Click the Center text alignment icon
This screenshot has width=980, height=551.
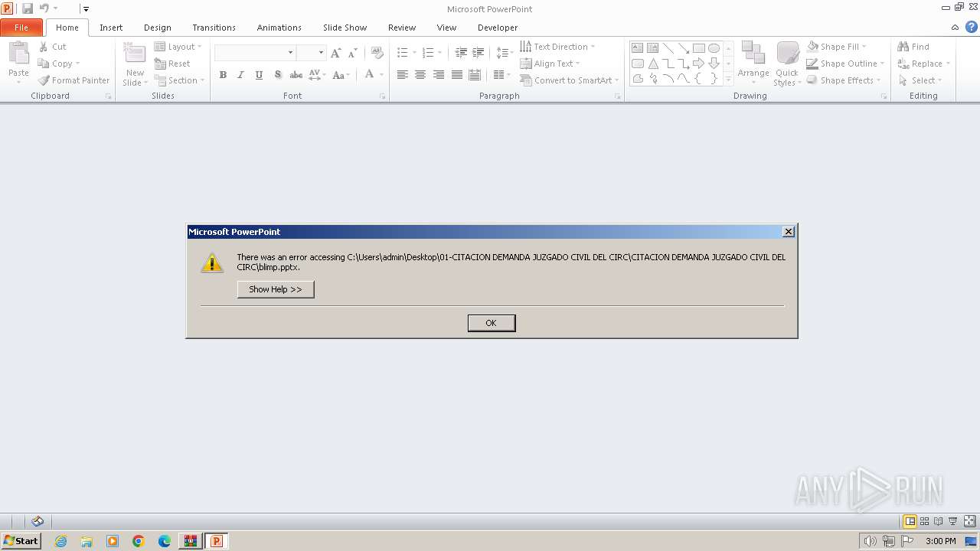(420, 75)
